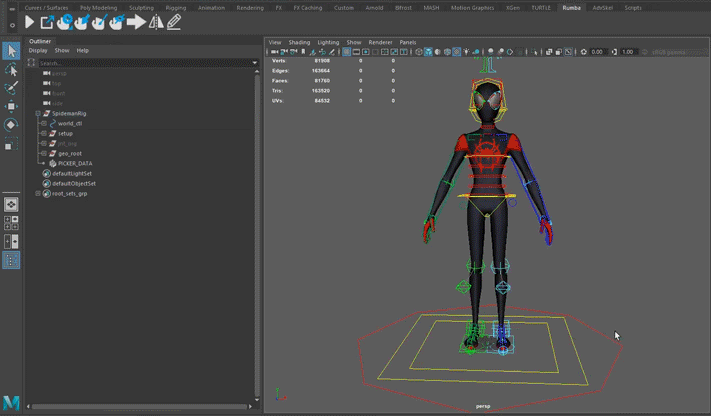Switch to the Poly Modeling shelf tab

[98, 8]
